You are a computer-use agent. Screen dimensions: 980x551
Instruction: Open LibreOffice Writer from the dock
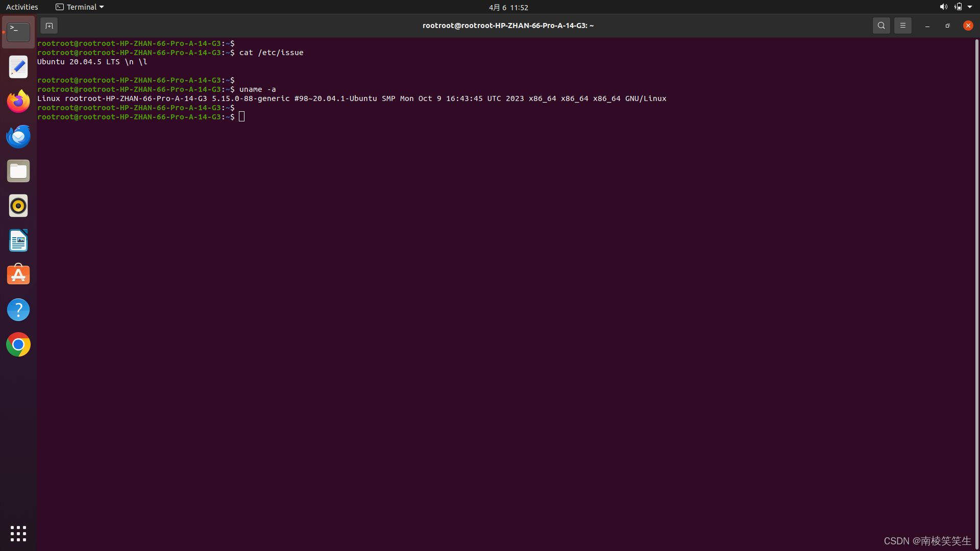coord(18,240)
